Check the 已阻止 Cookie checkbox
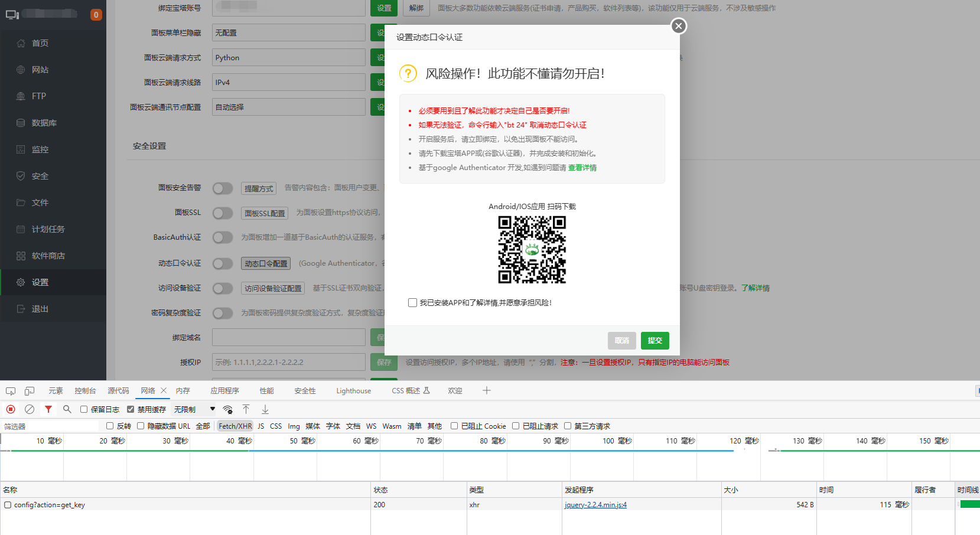Image resolution: width=980 pixels, height=535 pixels. pos(454,426)
